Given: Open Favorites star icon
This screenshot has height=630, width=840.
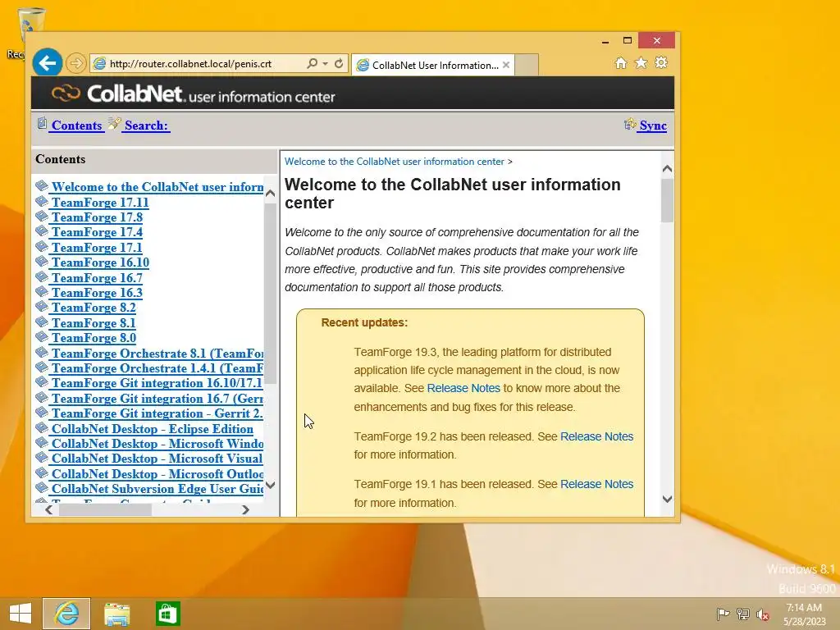Looking at the screenshot, I should pos(641,62).
